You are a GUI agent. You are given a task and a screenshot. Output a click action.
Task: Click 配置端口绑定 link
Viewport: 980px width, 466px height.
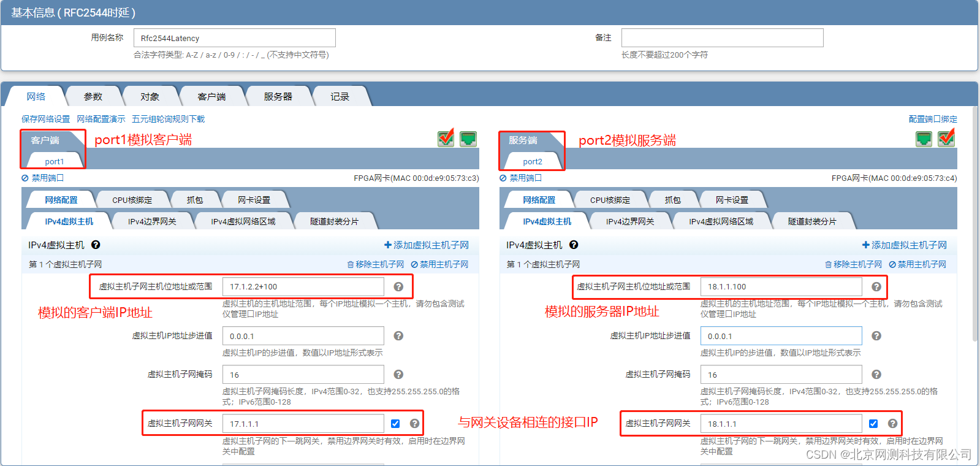(933, 119)
